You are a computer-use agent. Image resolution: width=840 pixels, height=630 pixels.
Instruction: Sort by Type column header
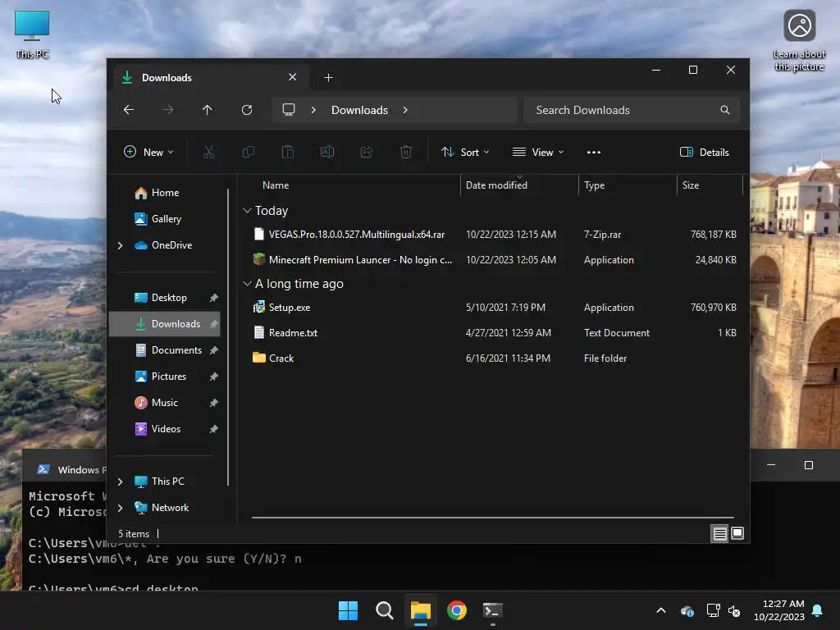pyautogui.click(x=628, y=185)
